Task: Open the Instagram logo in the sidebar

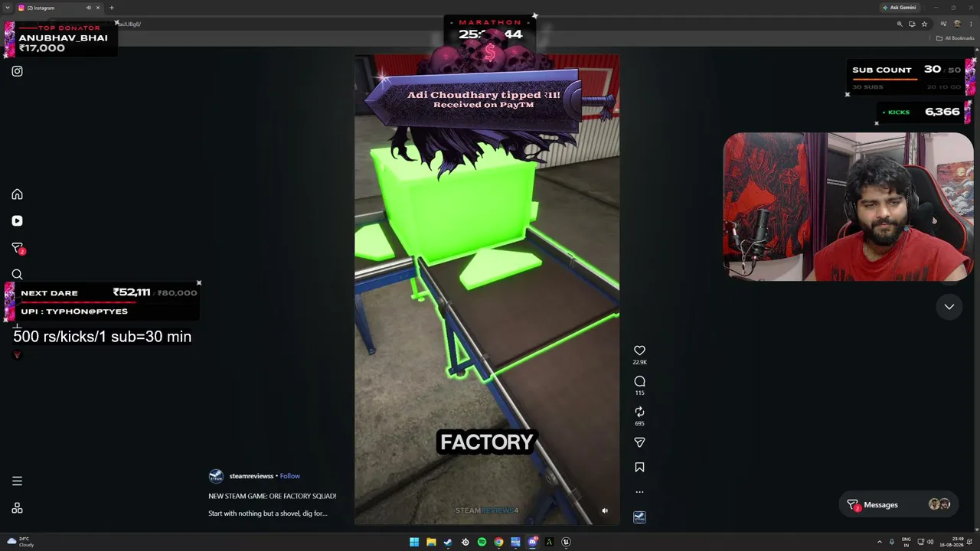Action: (17, 71)
